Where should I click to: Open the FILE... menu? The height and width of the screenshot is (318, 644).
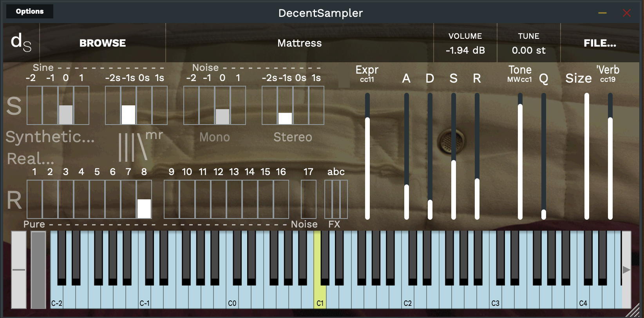point(600,43)
